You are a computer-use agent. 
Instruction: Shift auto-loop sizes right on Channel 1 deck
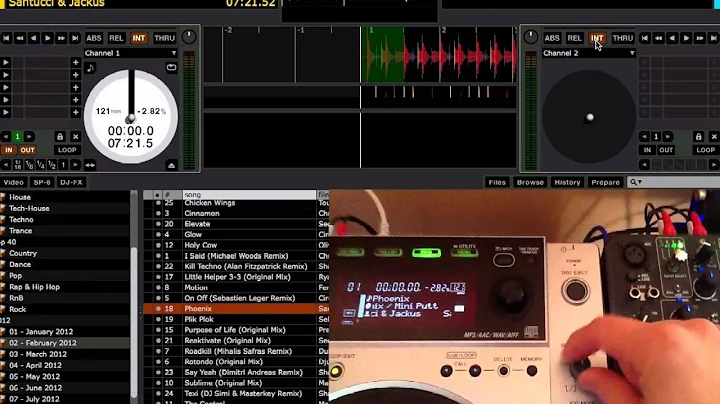pyautogui.click(x=75, y=165)
